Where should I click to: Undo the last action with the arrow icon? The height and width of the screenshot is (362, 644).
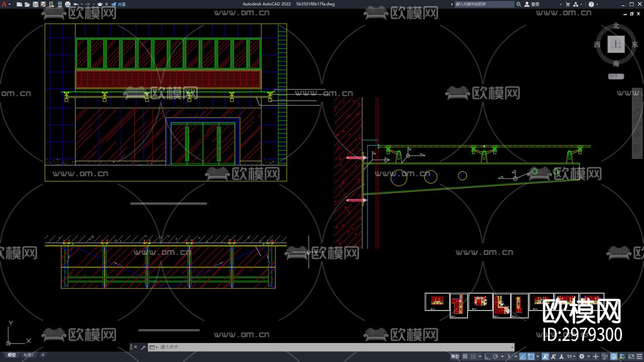pos(76,4)
